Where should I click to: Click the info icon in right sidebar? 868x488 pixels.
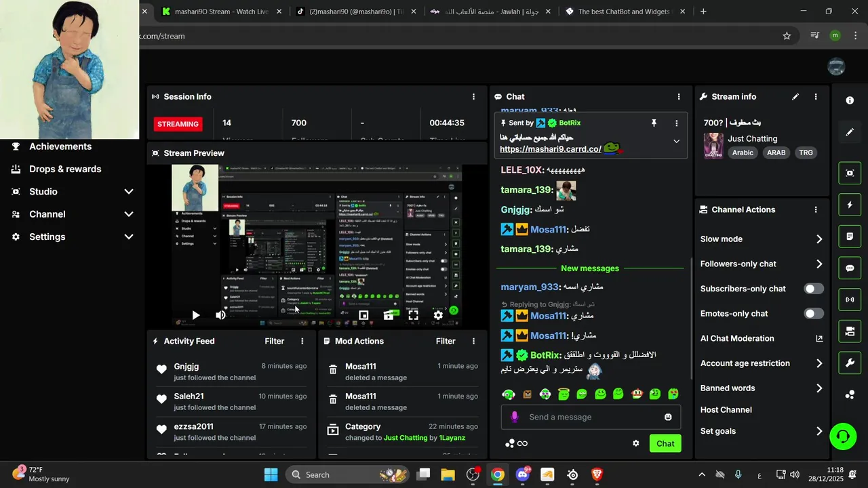click(850, 100)
